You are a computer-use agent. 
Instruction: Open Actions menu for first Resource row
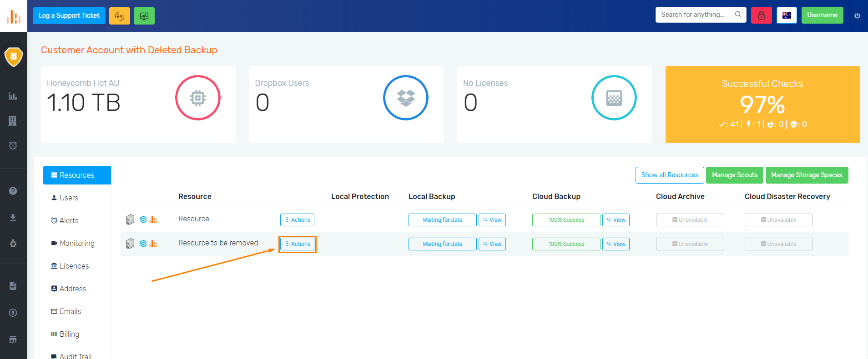coord(298,220)
